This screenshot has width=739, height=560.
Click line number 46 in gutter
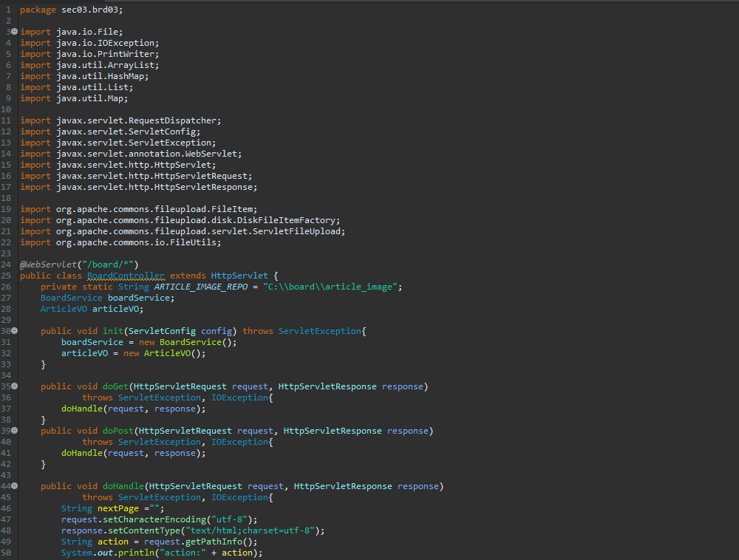tap(6, 508)
